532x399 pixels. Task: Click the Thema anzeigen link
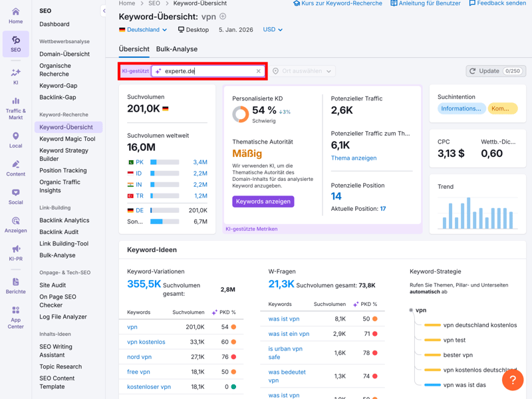tap(354, 158)
